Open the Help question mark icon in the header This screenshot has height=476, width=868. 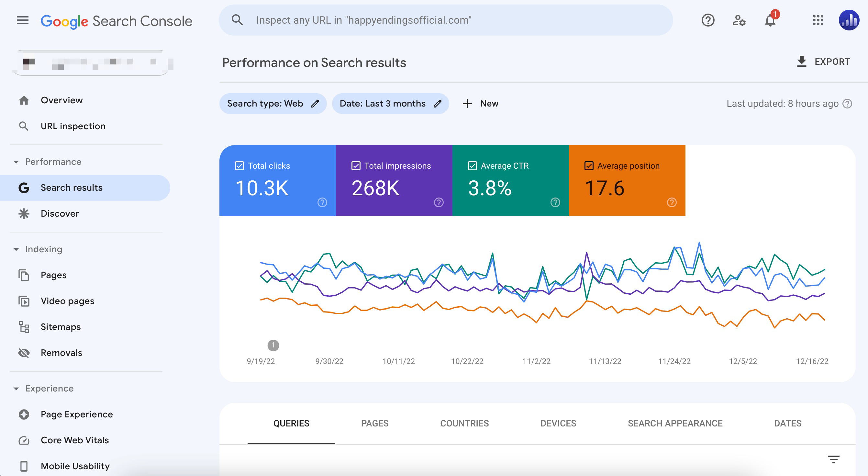click(708, 20)
